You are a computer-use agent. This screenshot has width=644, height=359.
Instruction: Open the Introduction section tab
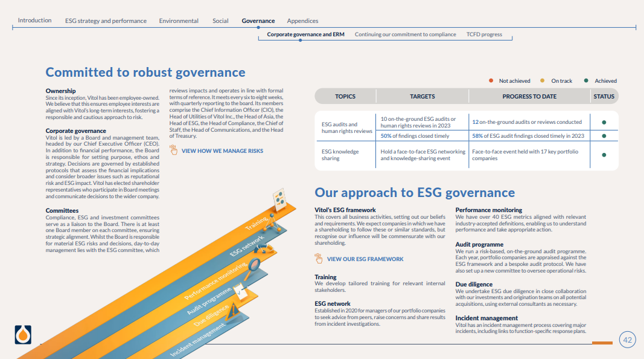[34, 20]
